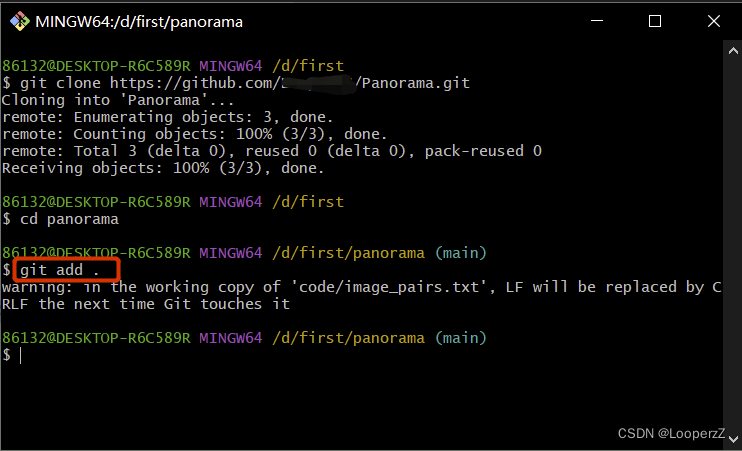Viewport: 742px width, 451px height.
Task: Click the code/image_pairs.txt file name in warning
Action: 389,287
